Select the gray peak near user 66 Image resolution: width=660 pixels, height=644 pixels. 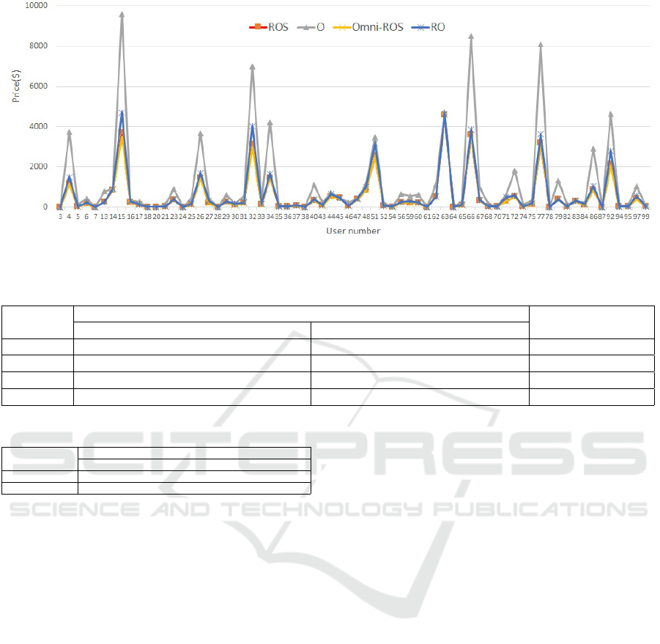(x=471, y=35)
